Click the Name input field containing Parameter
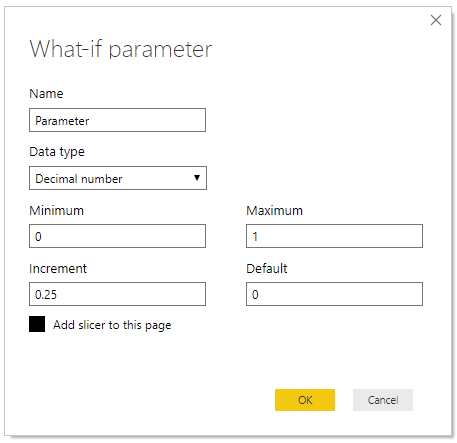This screenshot has width=457, height=443. pyautogui.click(x=117, y=120)
